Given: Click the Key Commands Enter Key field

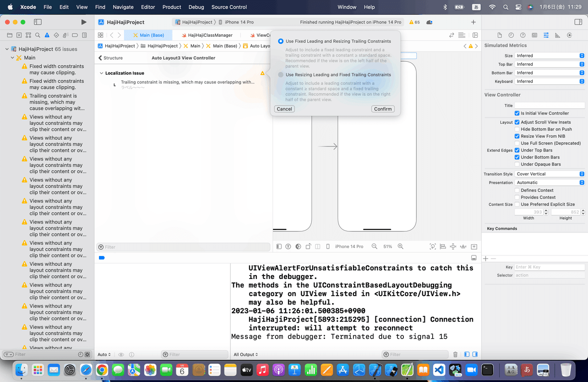Looking at the screenshot, I should point(549,267).
